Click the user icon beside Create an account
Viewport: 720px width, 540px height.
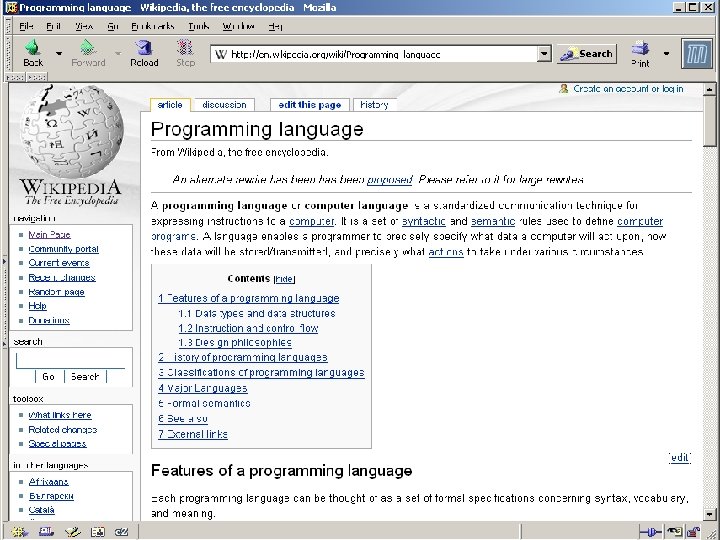(x=563, y=89)
